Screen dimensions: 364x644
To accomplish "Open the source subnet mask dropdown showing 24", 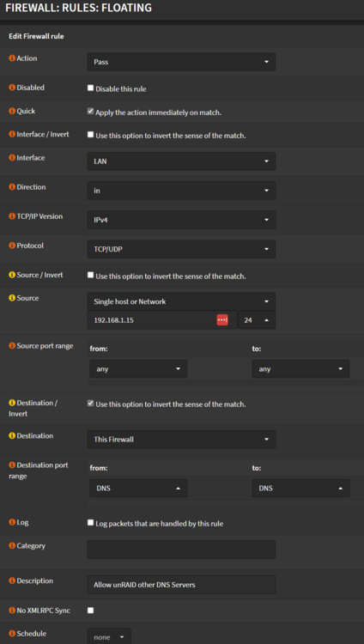I will [x=257, y=320].
